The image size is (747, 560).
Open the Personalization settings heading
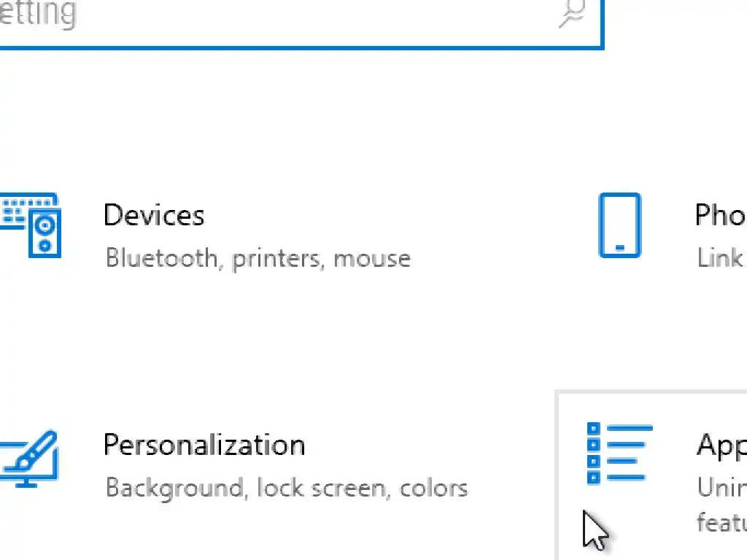[204, 445]
